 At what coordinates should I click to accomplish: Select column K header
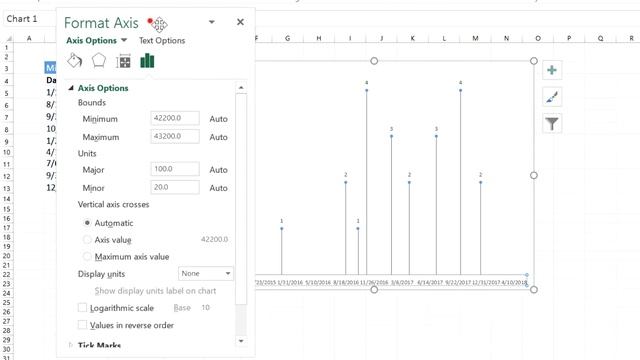[x=412, y=38]
